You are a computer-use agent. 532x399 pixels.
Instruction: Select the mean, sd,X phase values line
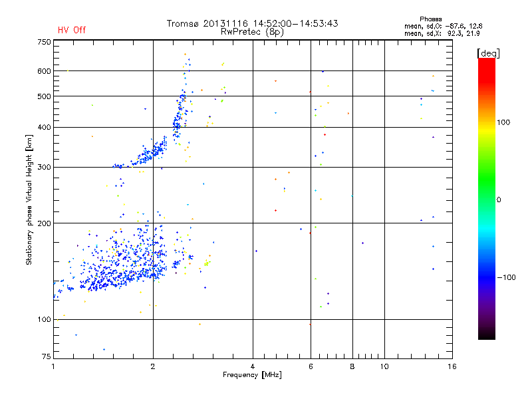(442, 33)
